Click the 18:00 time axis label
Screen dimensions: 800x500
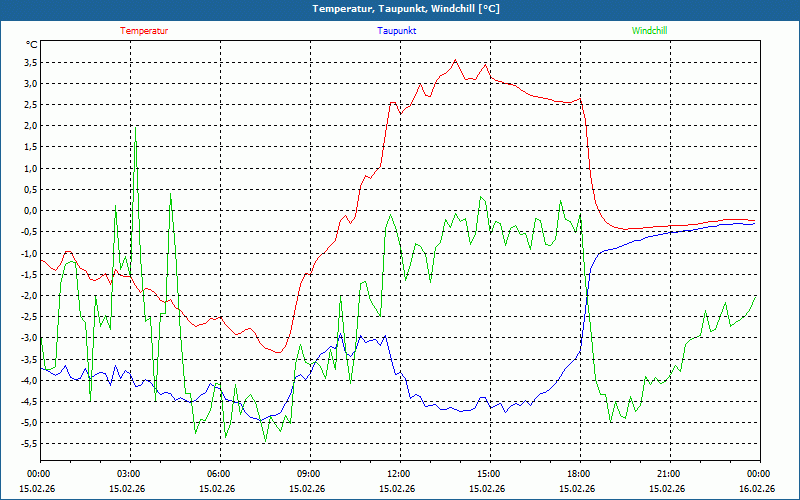(x=579, y=474)
